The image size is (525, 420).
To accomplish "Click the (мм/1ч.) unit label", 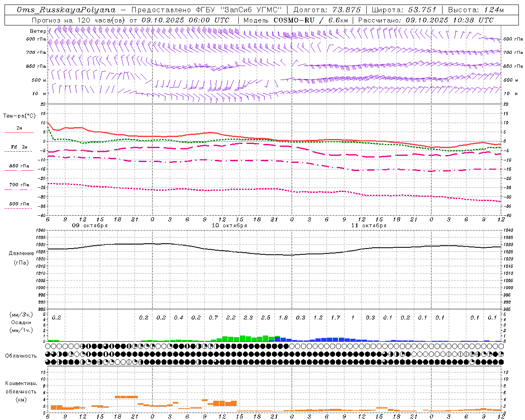I will (x=21, y=330).
